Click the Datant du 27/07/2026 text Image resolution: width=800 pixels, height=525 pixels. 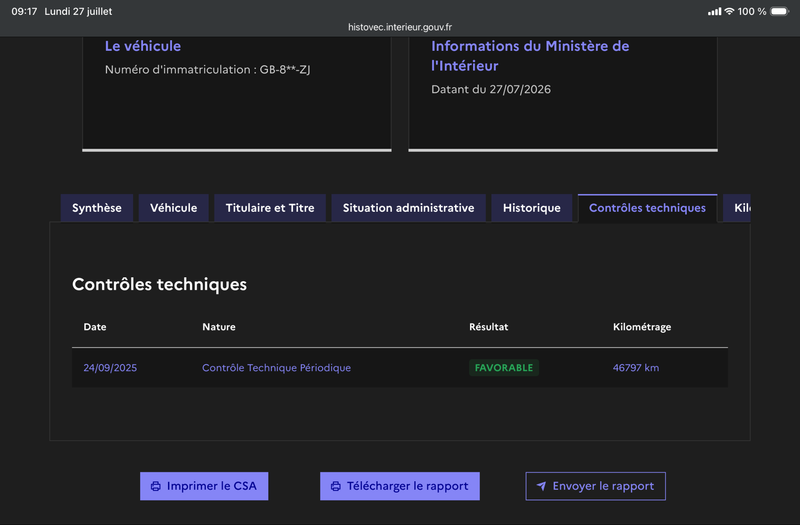coord(491,89)
